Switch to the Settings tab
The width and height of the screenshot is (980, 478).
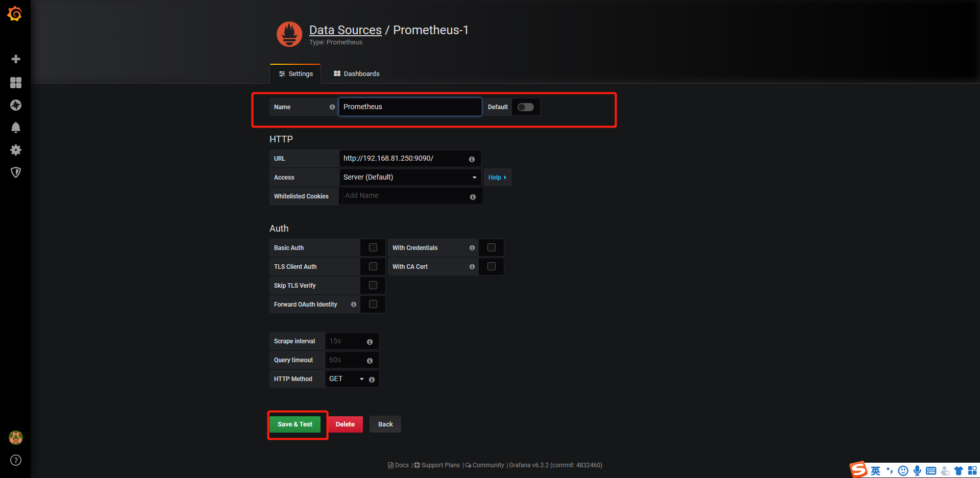[x=296, y=74]
